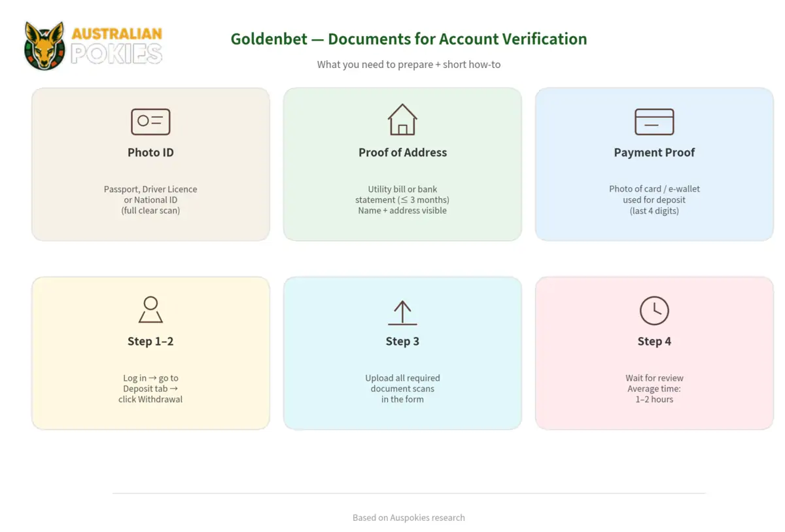Click the 'Photo ID' heading
785x532 pixels.
(x=150, y=152)
